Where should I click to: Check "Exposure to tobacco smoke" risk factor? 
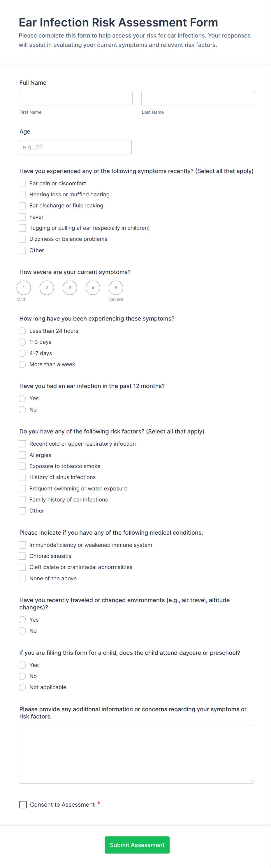click(22, 466)
